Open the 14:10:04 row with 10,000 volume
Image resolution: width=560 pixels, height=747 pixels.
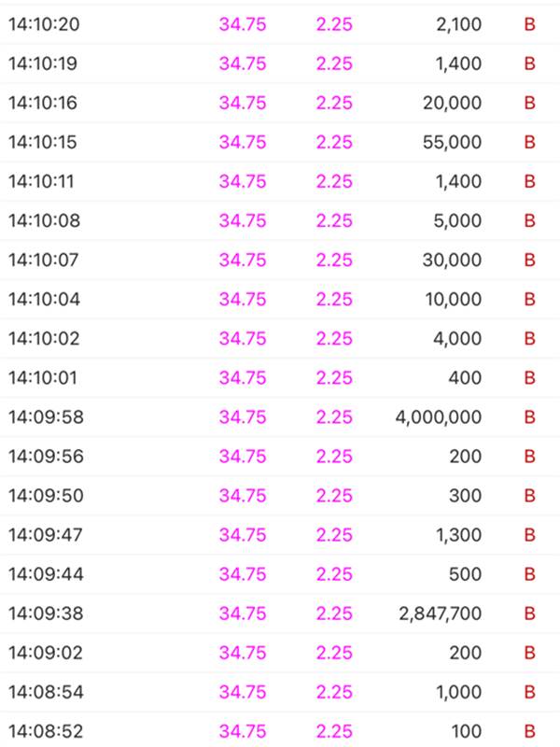[x=280, y=299]
